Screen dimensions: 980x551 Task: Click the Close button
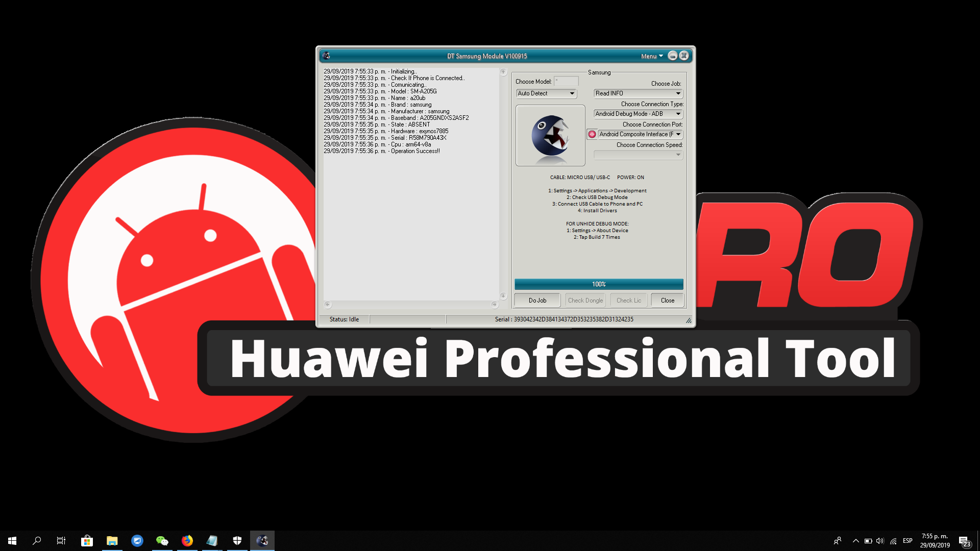668,300
